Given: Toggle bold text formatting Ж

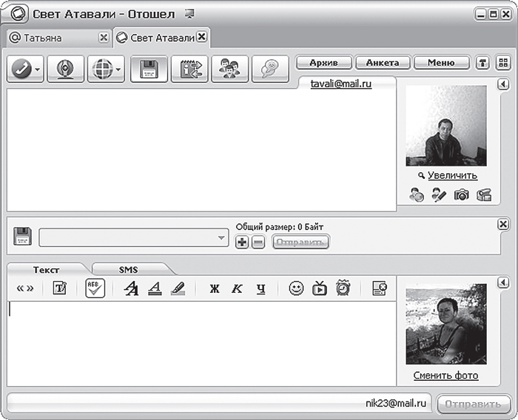Looking at the screenshot, I should pyautogui.click(x=215, y=289).
